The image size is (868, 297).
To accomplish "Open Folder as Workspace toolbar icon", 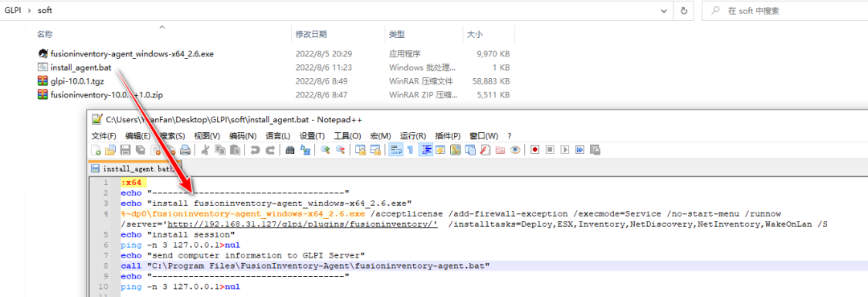I will click(501, 150).
